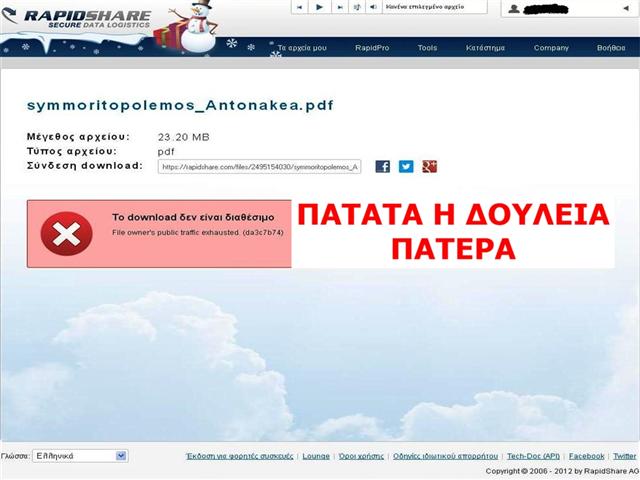Click the speaker volume icon
Viewport: 640px width, 480px height.
click(373, 7)
